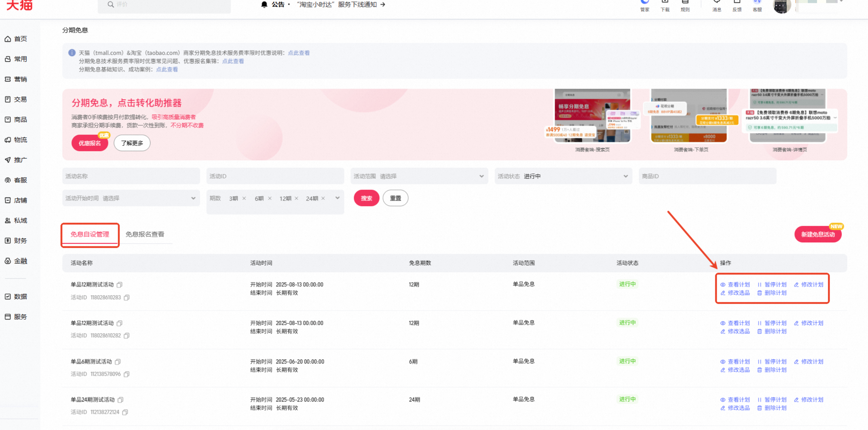
Task: Select 客服 in the left sidebar
Action: (16, 180)
